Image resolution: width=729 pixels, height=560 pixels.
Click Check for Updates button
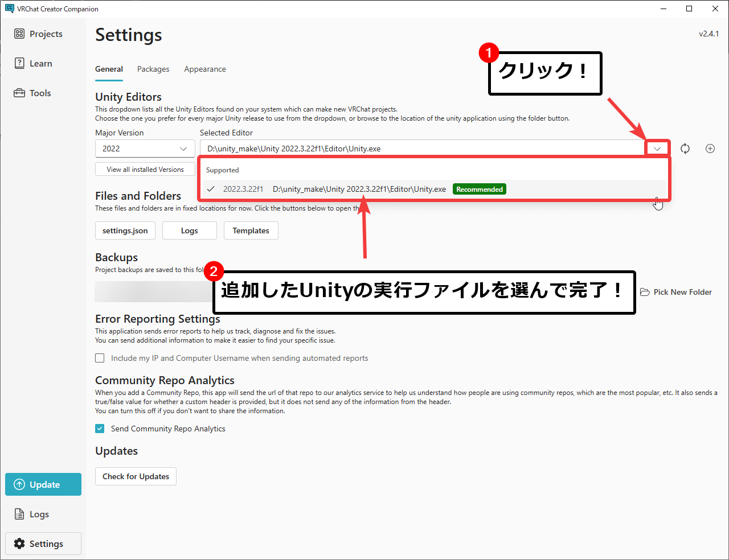pos(136,476)
